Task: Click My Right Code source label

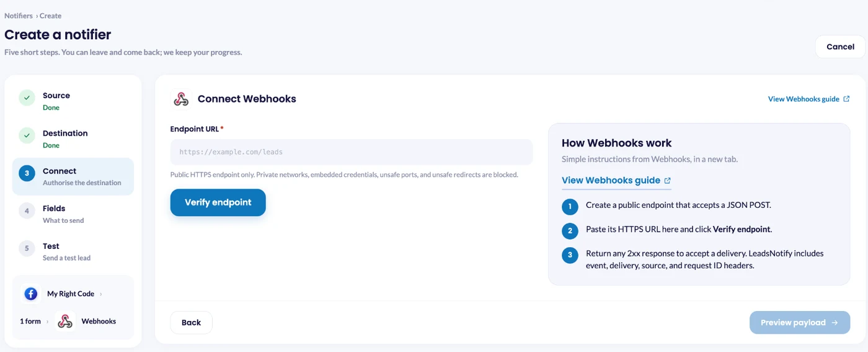Action: (x=71, y=294)
